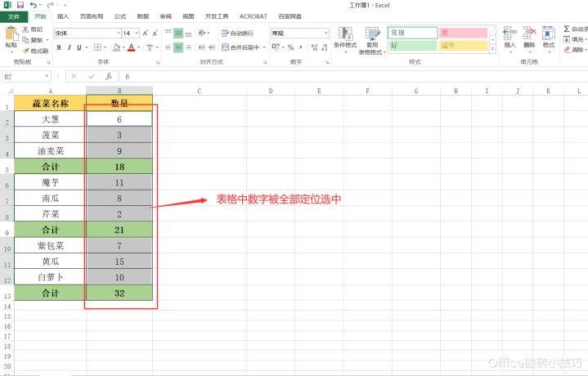588x376 pixels.
Task: Click the increase indent icon
Action: (x=212, y=47)
